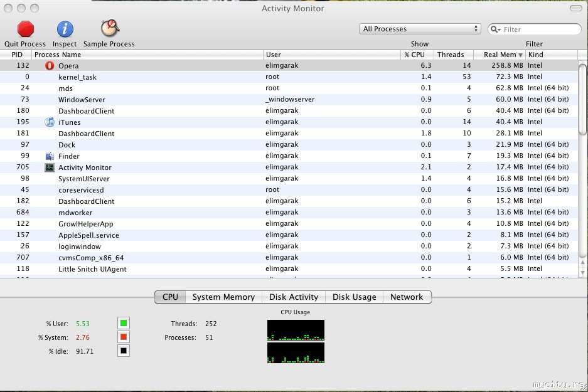Image resolution: width=588 pixels, height=392 pixels.
Task: Open the Disk Activity tab
Action: click(x=294, y=297)
